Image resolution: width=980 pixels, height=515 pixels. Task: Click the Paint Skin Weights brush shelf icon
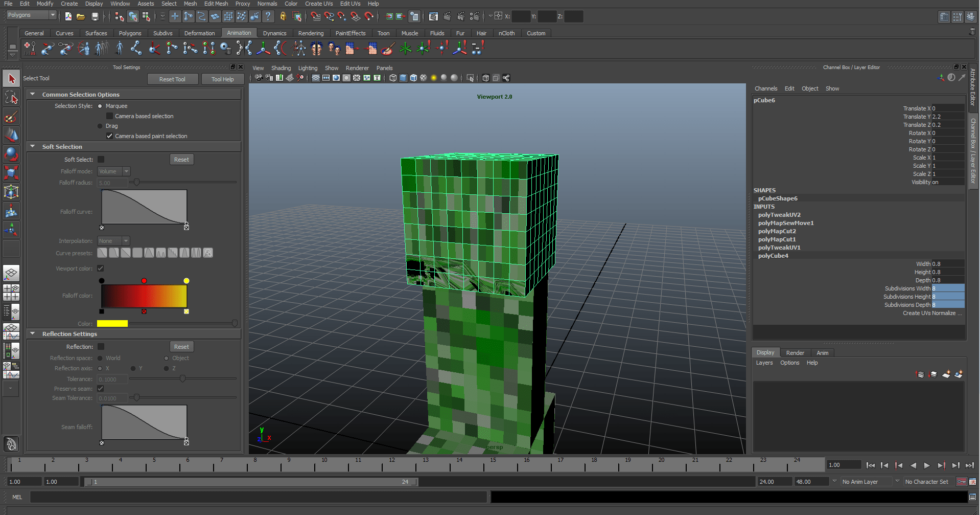pos(387,49)
